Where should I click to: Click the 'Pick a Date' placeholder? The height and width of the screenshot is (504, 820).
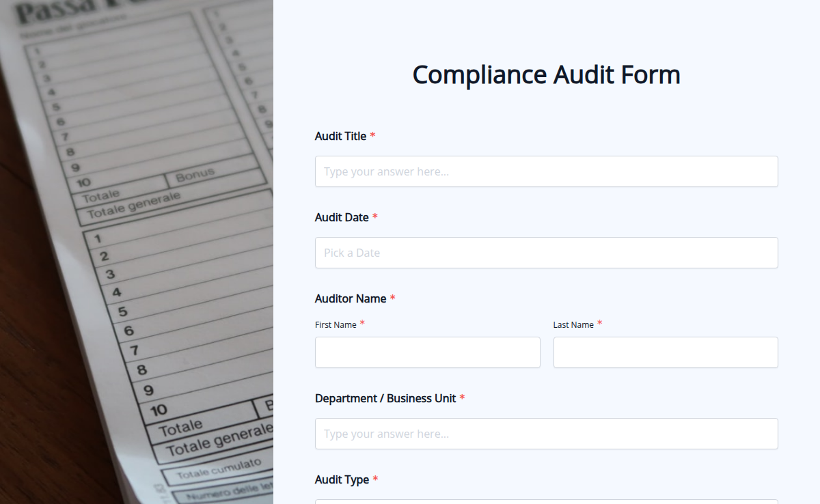[351, 253]
